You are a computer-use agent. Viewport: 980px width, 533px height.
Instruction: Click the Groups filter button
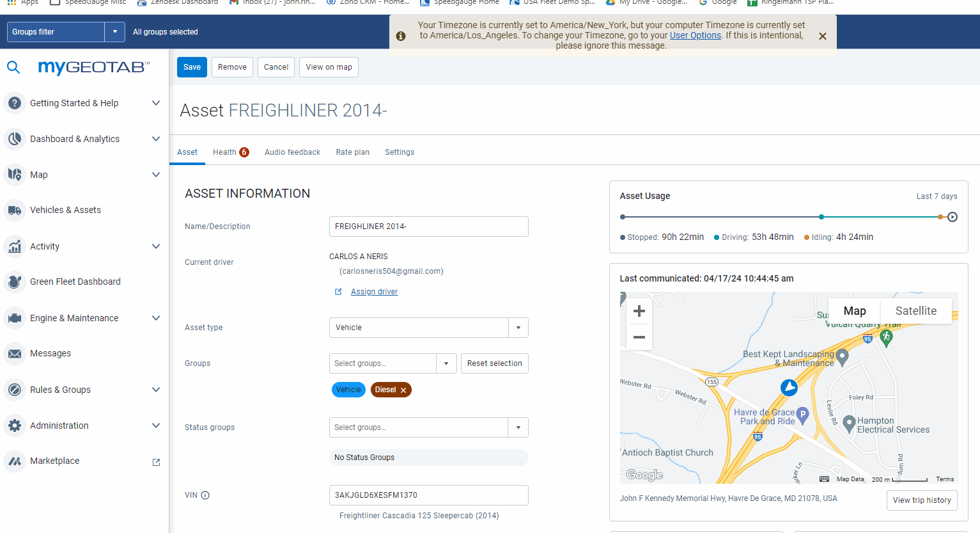click(56, 32)
